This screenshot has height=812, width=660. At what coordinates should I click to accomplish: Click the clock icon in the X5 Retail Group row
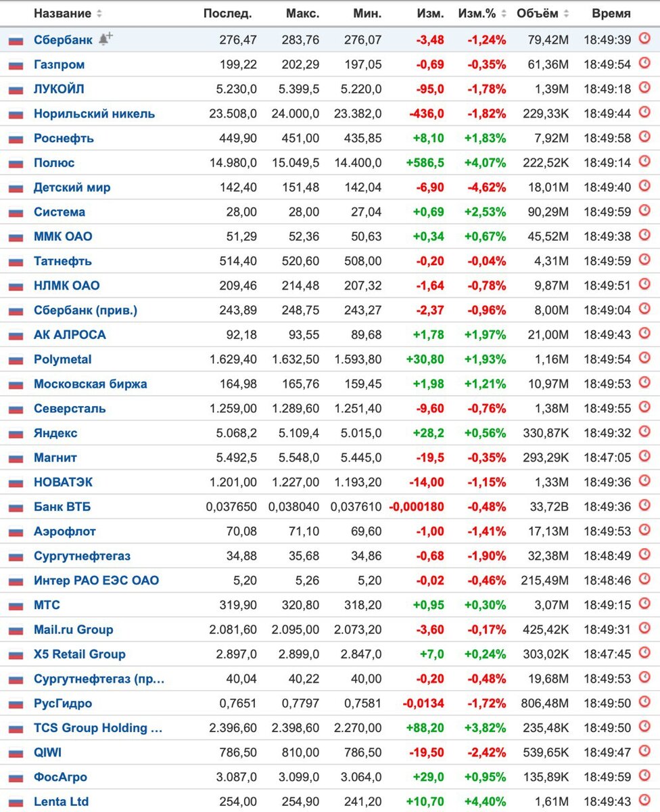click(x=644, y=652)
